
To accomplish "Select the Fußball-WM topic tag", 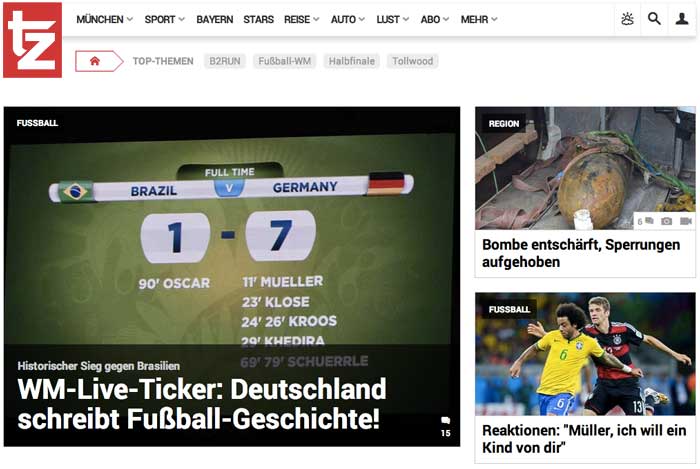I will click(x=284, y=61).
